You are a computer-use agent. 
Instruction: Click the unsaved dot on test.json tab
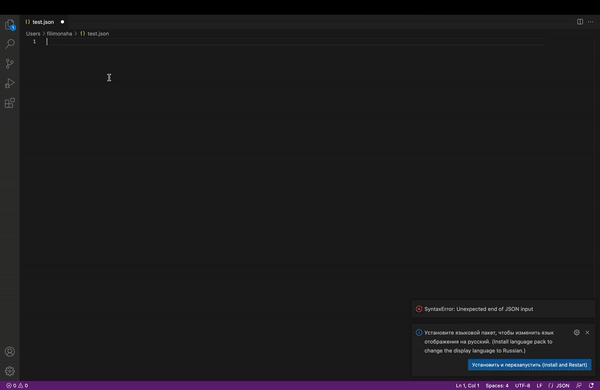(x=62, y=22)
